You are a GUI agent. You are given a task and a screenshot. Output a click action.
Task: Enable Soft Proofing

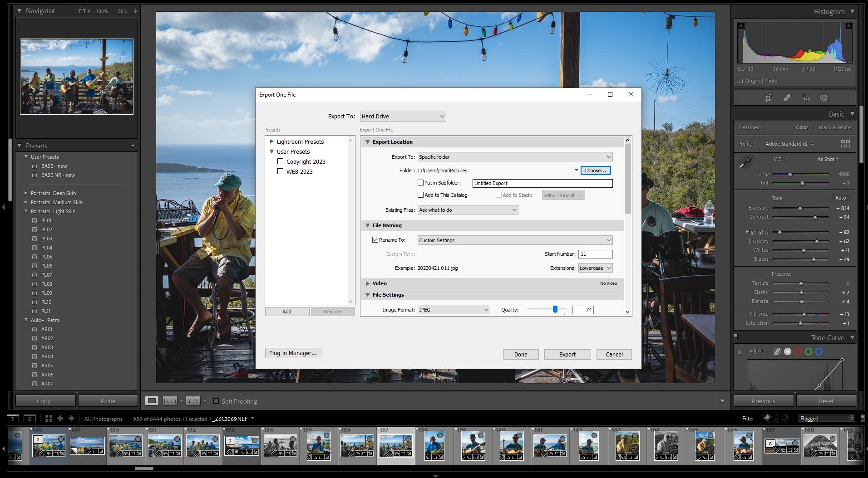point(217,401)
